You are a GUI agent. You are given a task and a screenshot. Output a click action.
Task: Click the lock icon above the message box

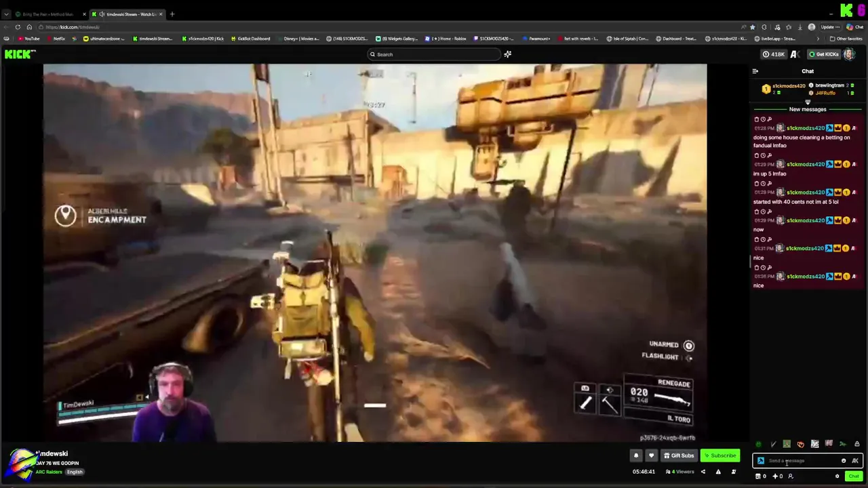856,445
